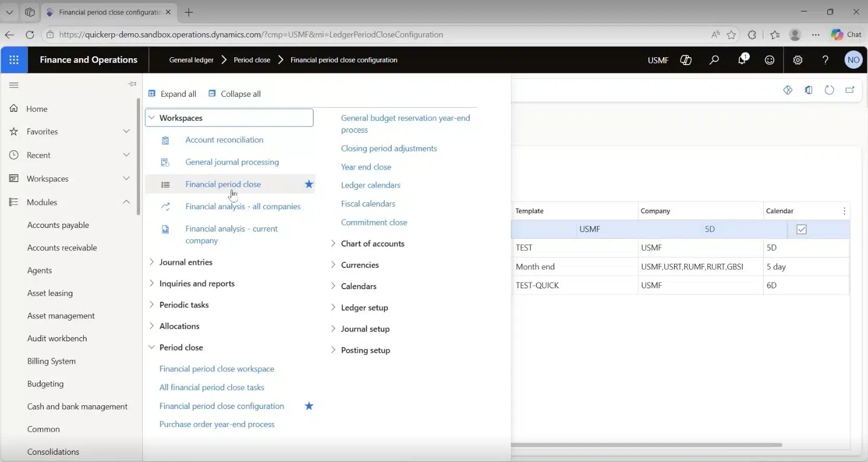Open the app launcher waffle icon
The image size is (868, 462).
tap(14, 60)
